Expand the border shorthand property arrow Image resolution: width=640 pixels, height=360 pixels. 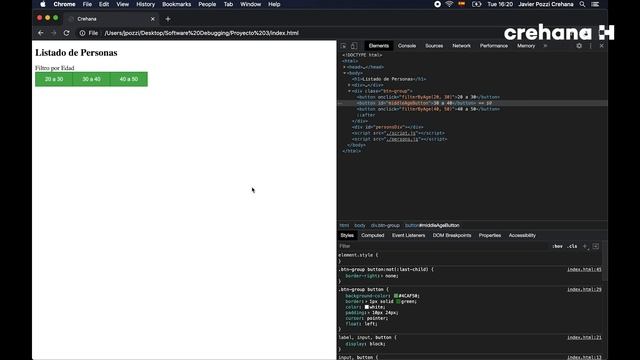point(366,302)
